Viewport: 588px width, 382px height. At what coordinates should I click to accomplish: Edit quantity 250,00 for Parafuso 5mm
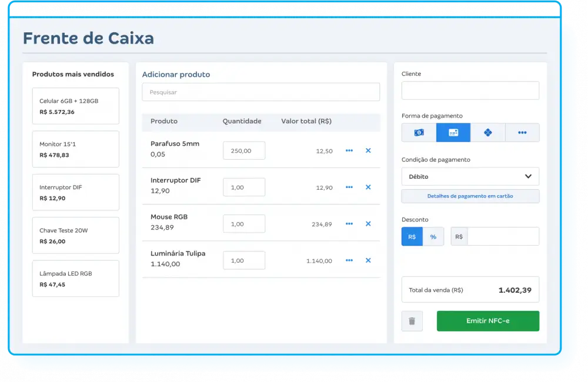[x=244, y=150]
